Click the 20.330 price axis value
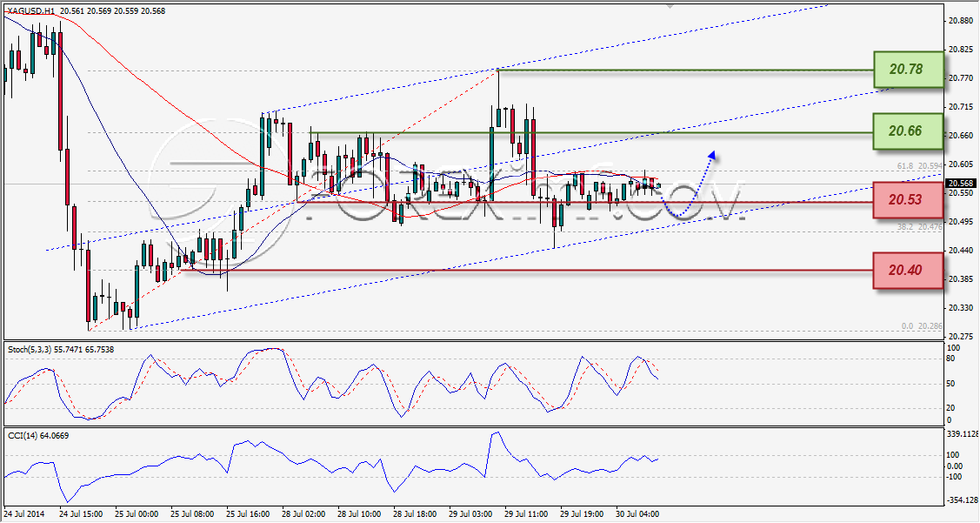 click(x=961, y=308)
